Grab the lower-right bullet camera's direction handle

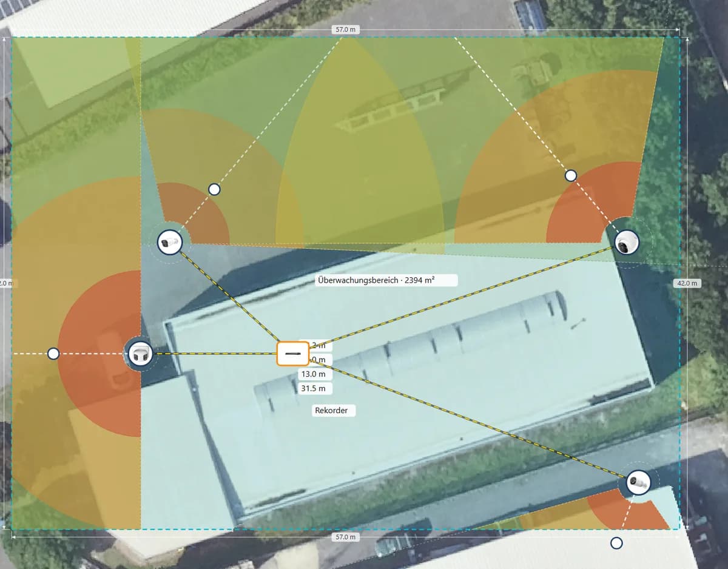pos(616,543)
